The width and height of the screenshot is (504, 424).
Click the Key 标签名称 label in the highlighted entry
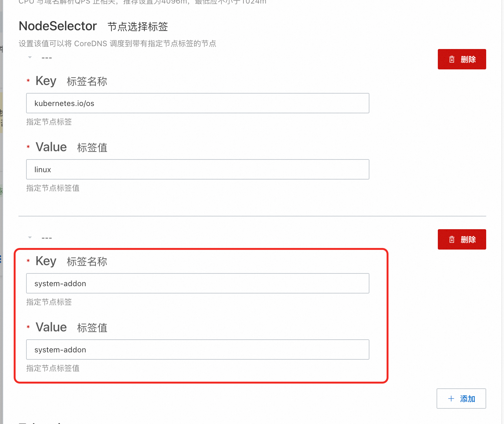(71, 261)
